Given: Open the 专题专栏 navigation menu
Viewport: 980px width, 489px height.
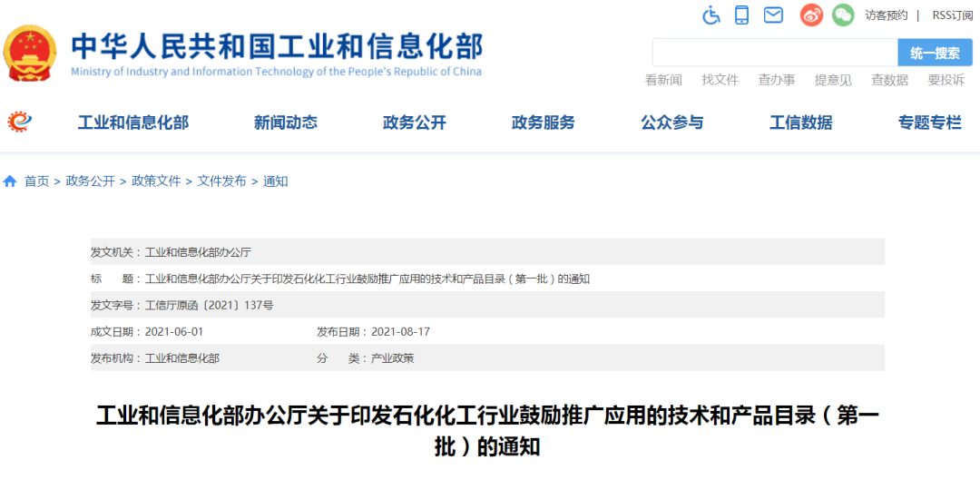Looking at the screenshot, I should click(930, 122).
